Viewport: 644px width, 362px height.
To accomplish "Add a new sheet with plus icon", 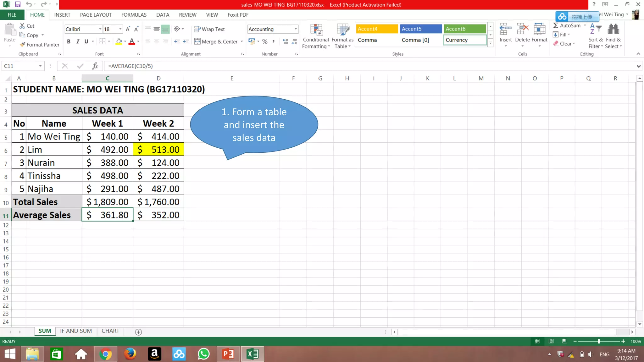I will 138,332.
